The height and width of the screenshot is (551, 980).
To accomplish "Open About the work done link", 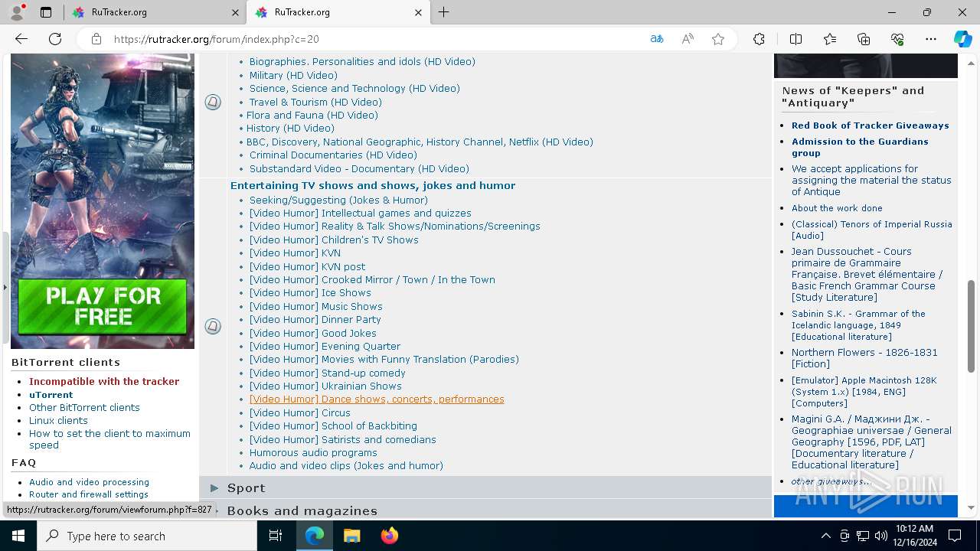I will point(837,208).
